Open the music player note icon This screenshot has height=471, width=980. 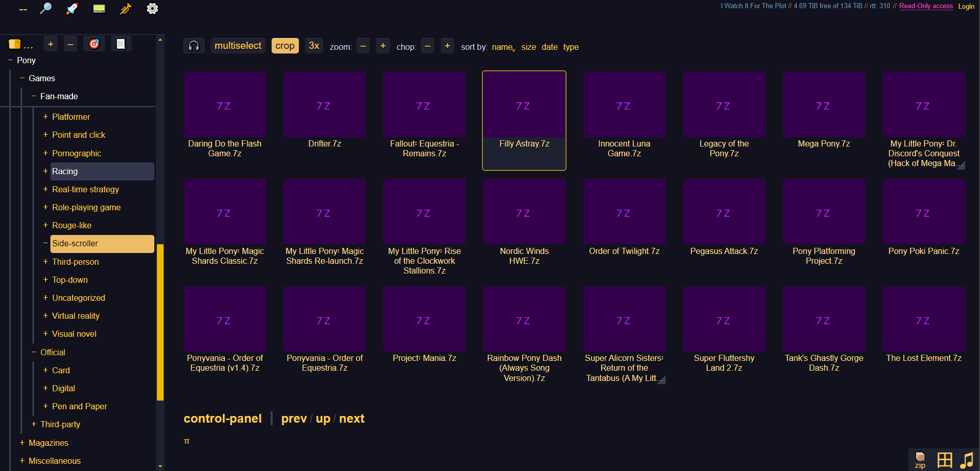tap(967, 460)
